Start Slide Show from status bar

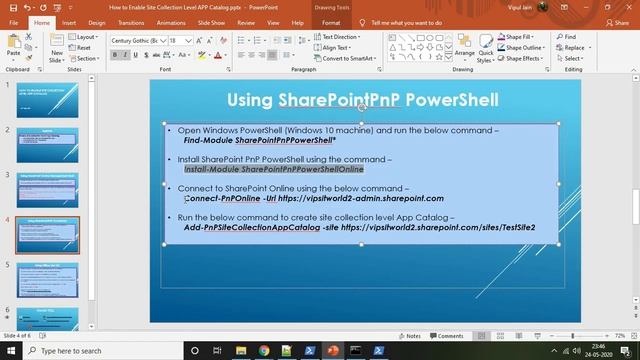538,336
